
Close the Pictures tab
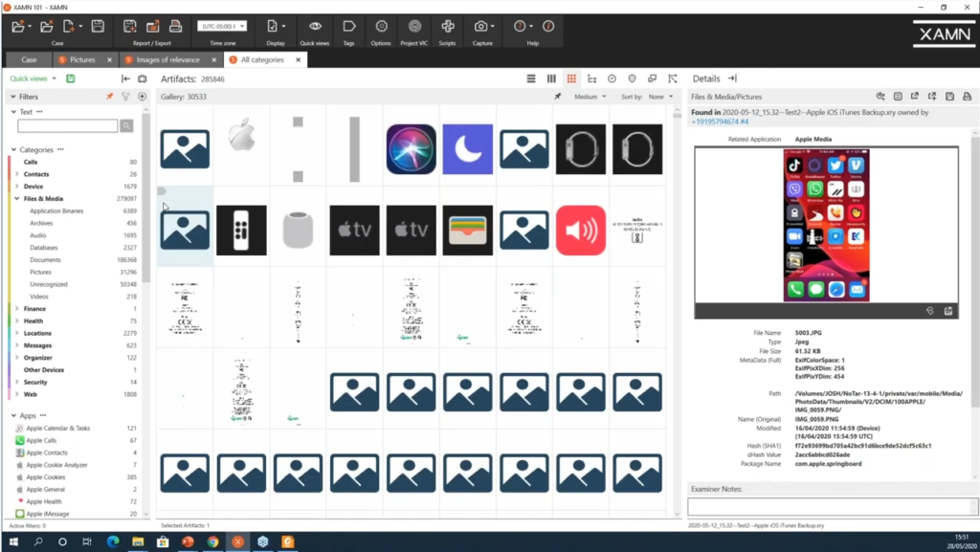(109, 60)
